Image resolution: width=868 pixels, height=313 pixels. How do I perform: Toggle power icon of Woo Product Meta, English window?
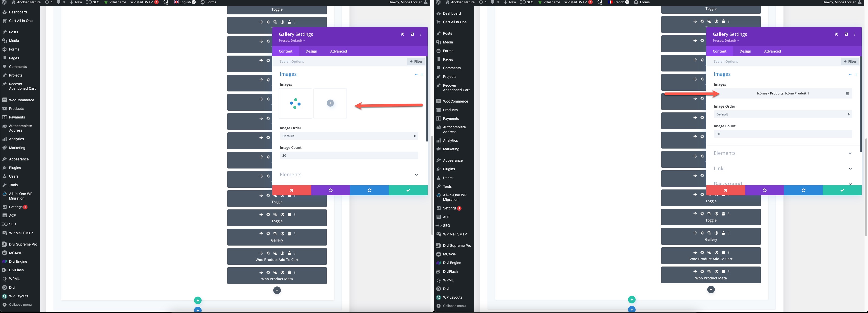tap(282, 273)
